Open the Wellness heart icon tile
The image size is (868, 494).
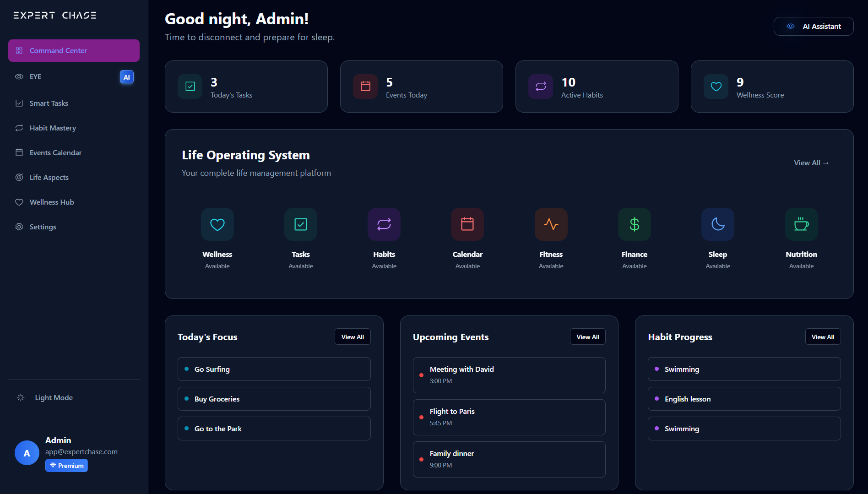(x=217, y=224)
